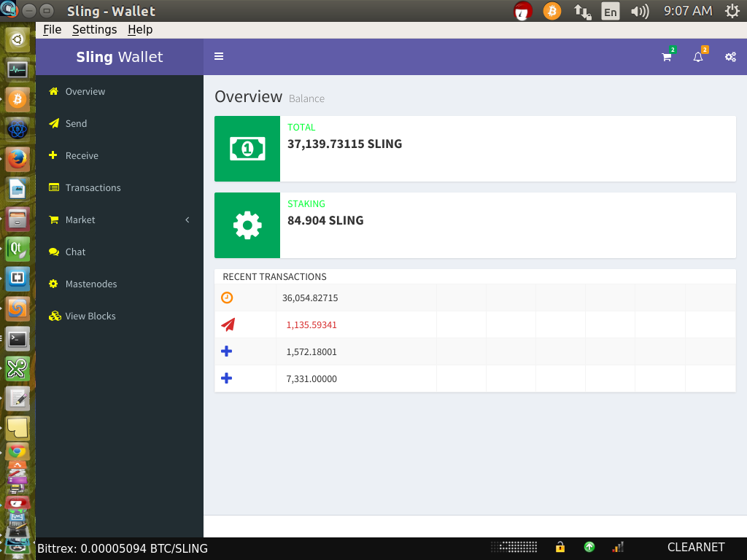Open the session power menu in top bar
Image resolution: width=747 pixels, height=560 pixels.
coord(732,11)
